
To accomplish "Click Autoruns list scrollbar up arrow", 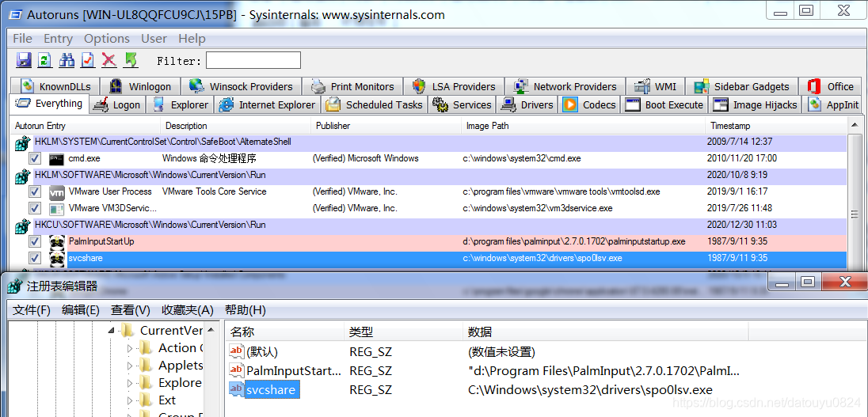I will pyautogui.click(x=855, y=126).
